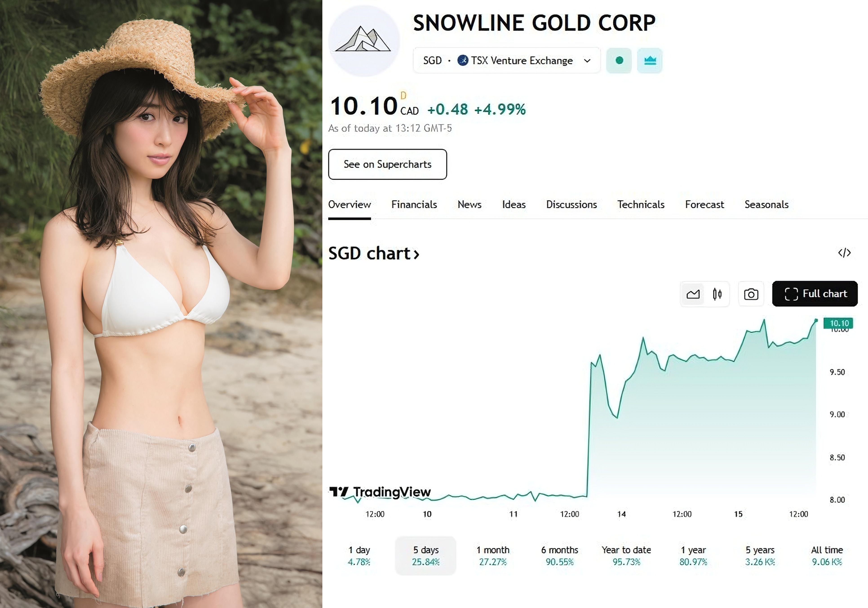Take a chart snapshot with camera icon
The image size is (868, 608).
(751, 294)
